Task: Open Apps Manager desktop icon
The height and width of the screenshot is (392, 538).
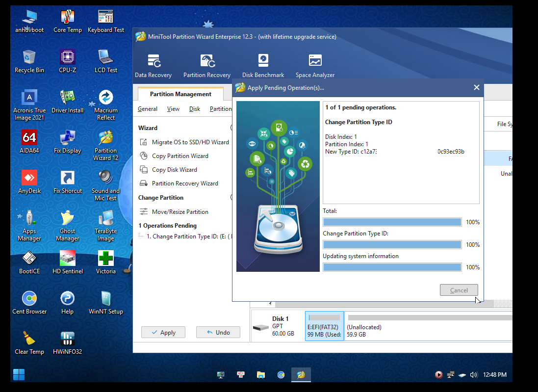Action: (29, 226)
